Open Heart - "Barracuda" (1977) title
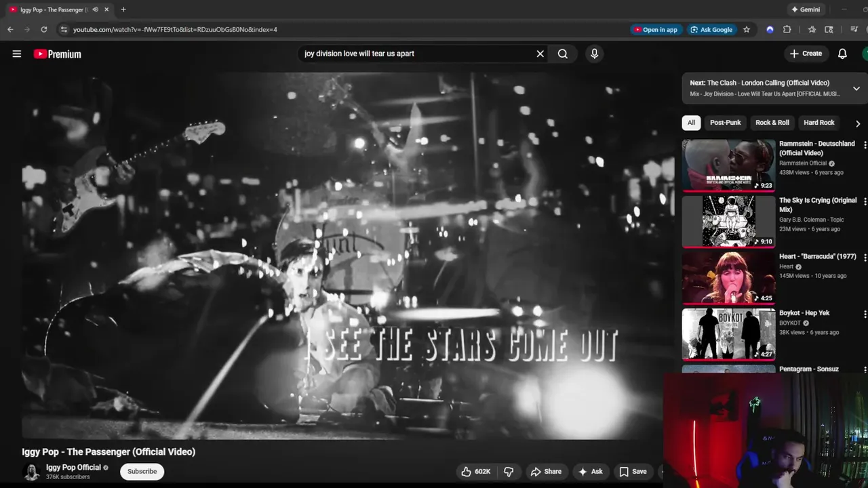This screenshot has width=868, height=488. click(818, 257)
